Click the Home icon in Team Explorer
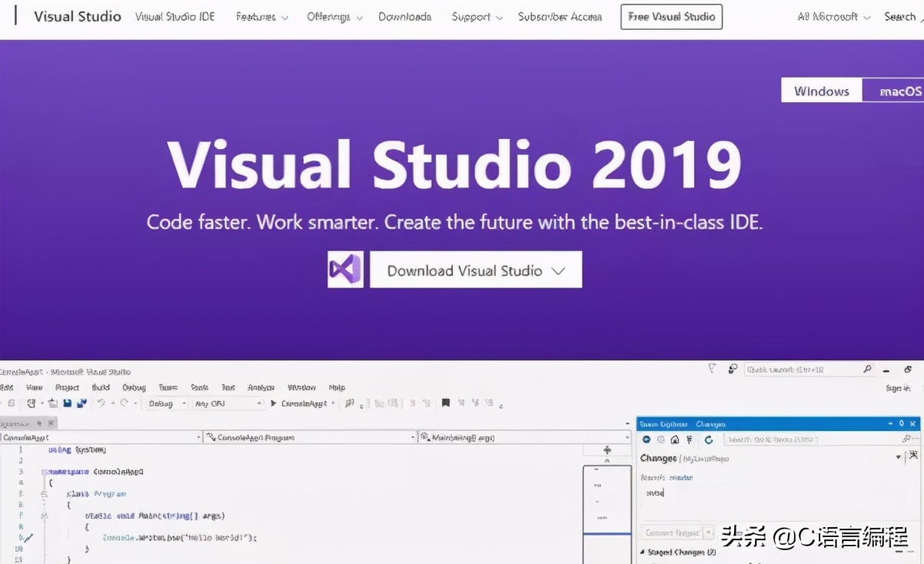The height and width of the screenshot is (564, 924). click(674, 440)
